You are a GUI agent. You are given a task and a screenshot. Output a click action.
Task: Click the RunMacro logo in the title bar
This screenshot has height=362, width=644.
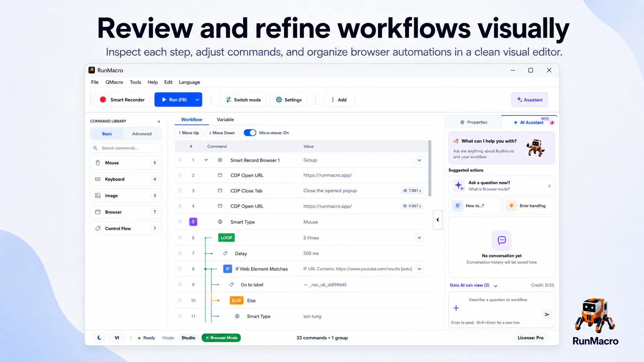[x=92, y=70]
